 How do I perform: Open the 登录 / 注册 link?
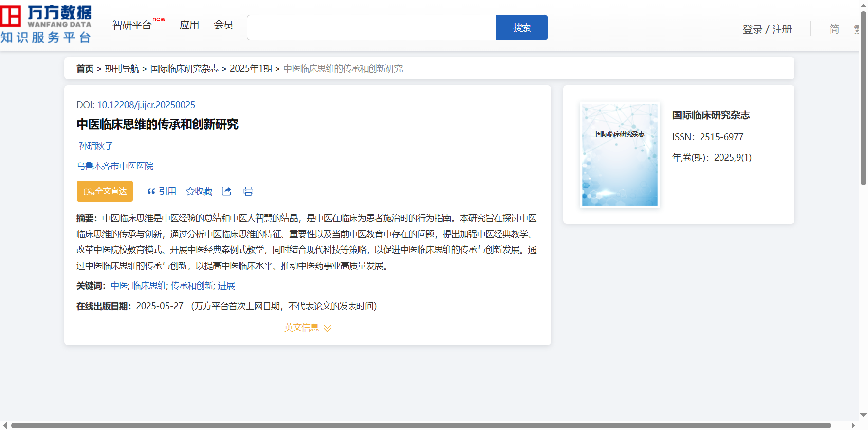[x=767, y=29]
